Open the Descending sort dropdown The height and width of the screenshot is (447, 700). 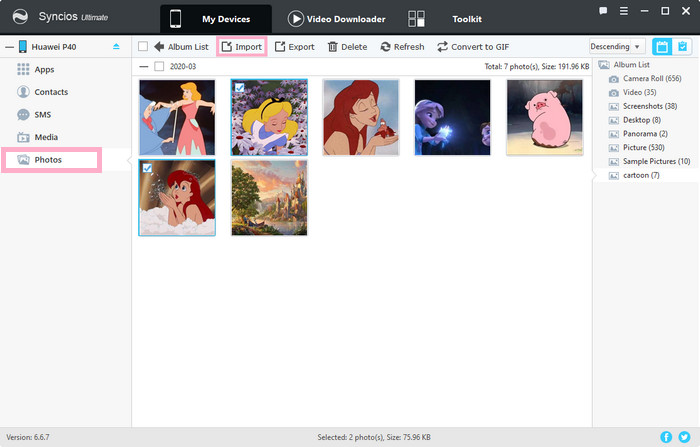[617, 46]
